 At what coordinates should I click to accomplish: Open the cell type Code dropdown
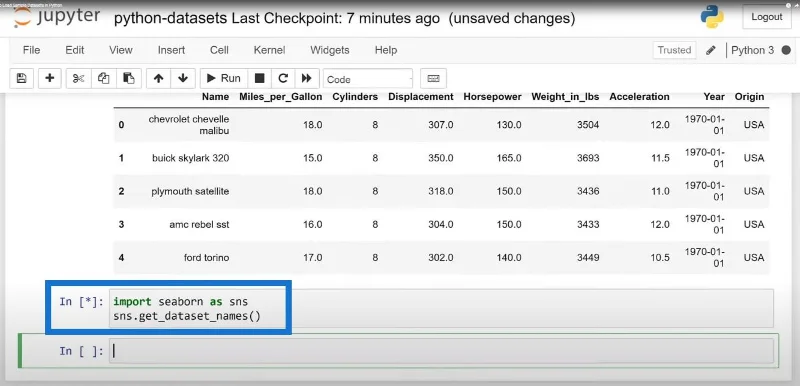tap(368, 79)
